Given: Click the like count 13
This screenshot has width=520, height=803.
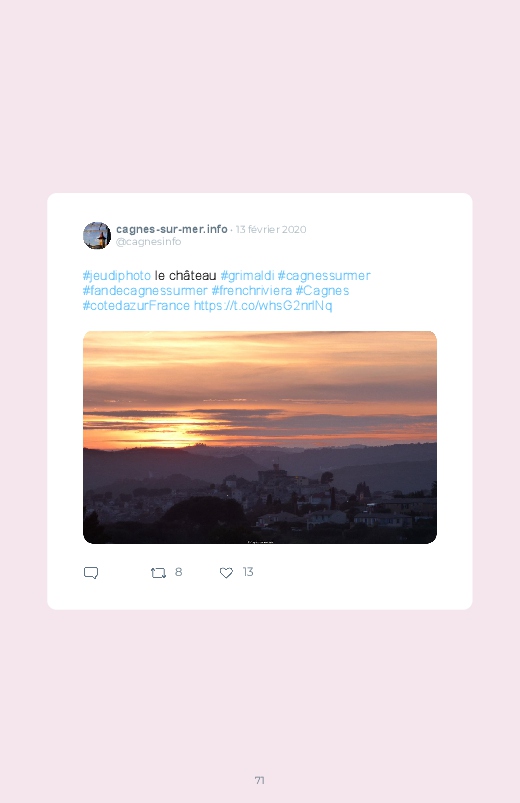Looking at the screenshot, I should (x=248, y=572).
